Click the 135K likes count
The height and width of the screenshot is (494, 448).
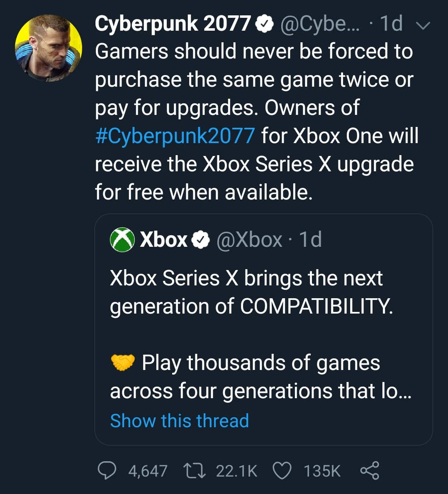322,471
